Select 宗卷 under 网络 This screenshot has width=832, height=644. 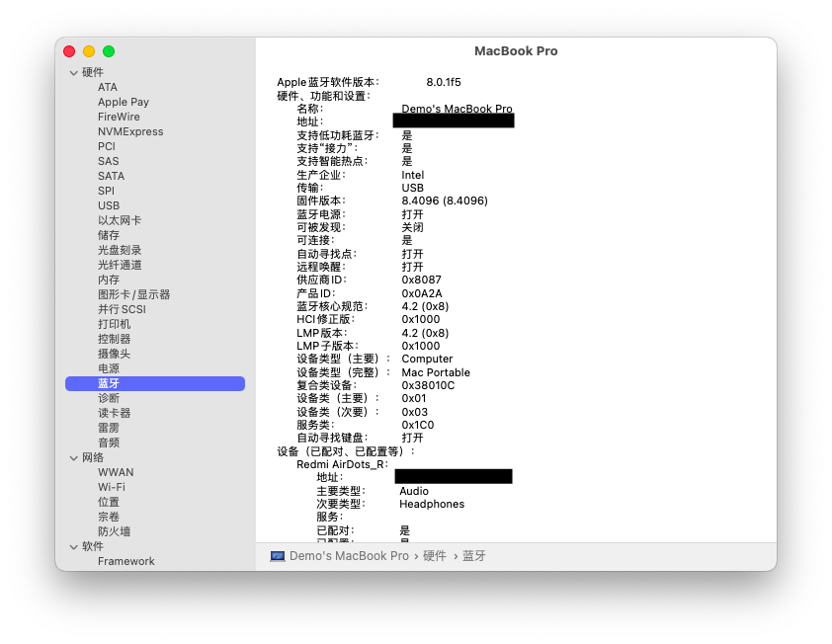109,517
